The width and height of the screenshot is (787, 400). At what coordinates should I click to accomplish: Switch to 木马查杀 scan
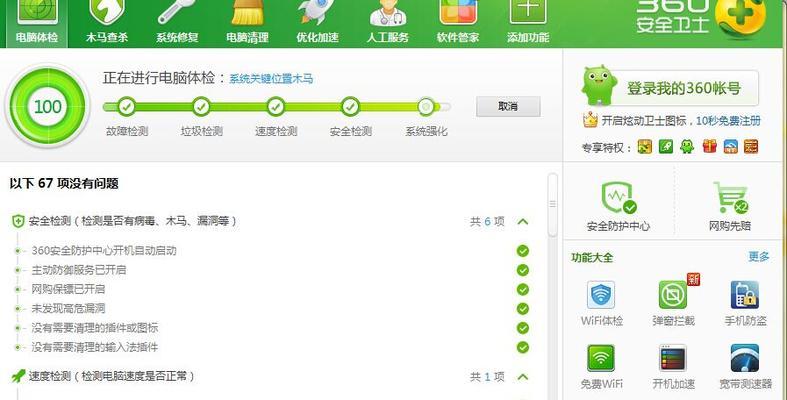(x=107, y=23)
